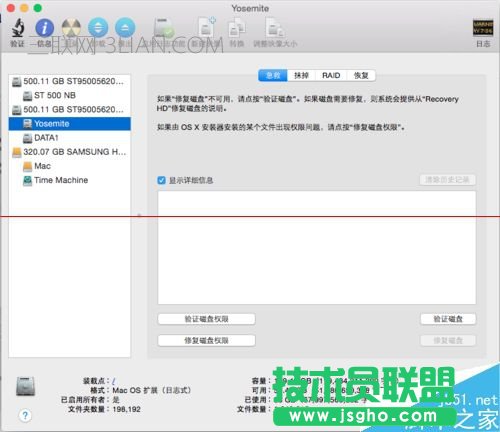Click the Enable Journaling toolbar icon
The width and height of the screenshot is (500, 432).
(x=164, y=28)
